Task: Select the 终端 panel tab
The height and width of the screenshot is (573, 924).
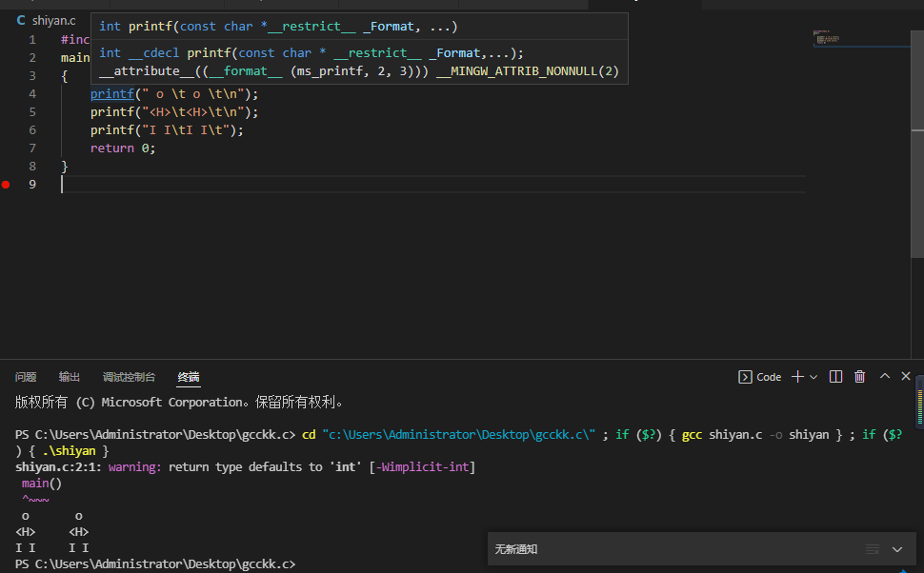Action: (x=189, y=377)
